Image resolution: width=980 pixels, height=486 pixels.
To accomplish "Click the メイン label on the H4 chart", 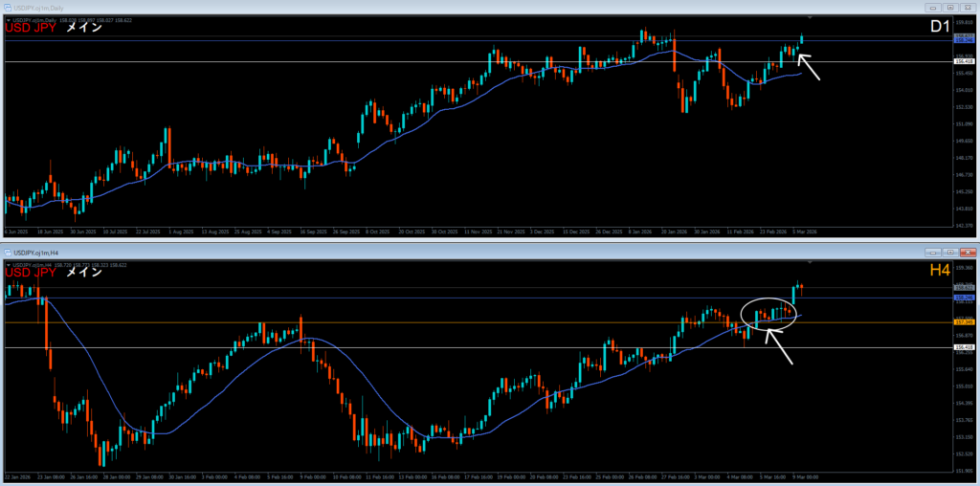I will tap(84, 273).
